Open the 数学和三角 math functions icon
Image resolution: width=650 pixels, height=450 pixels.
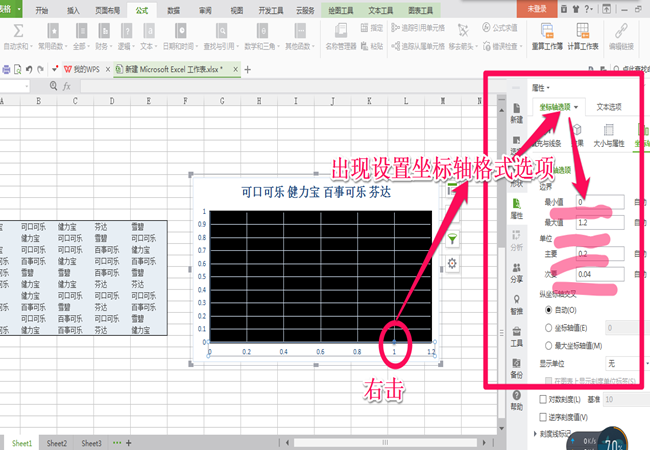tap(262, 31)
